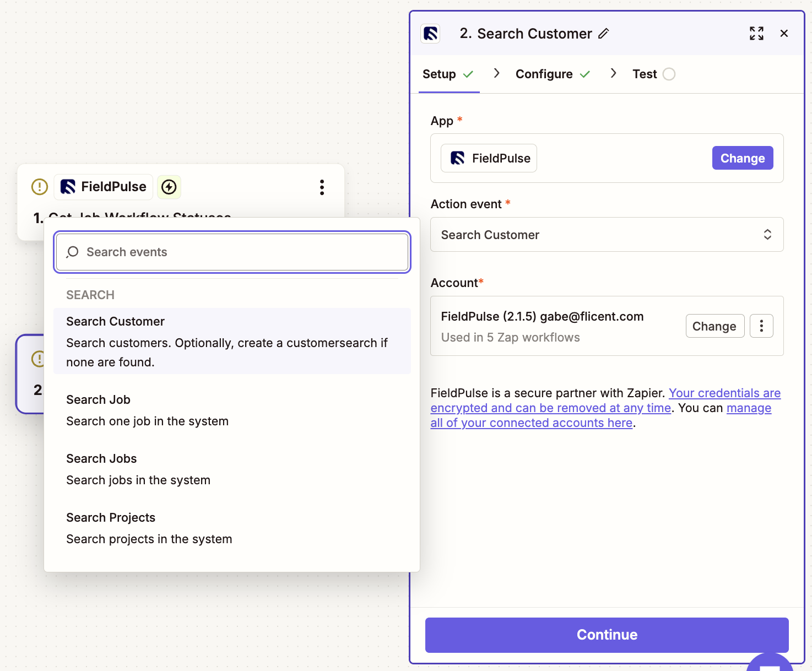Screen dimensions: 812x671
Task: Click the Test status circle indicator
Action: pyautogui.click(x=669, y=74)
